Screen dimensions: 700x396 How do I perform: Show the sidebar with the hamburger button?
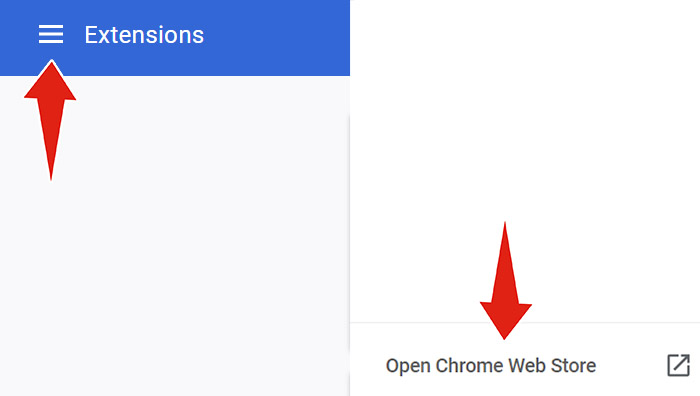coord(51,34)
